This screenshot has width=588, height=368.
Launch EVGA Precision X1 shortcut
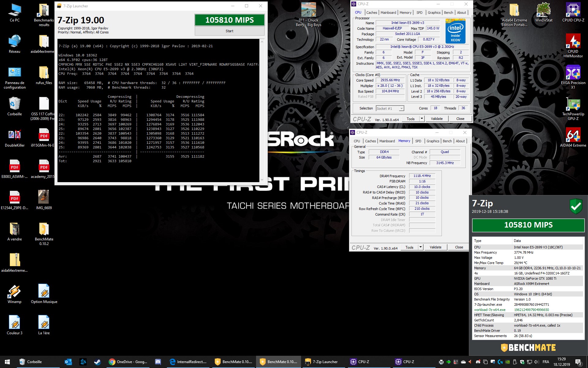pos(573,77)
